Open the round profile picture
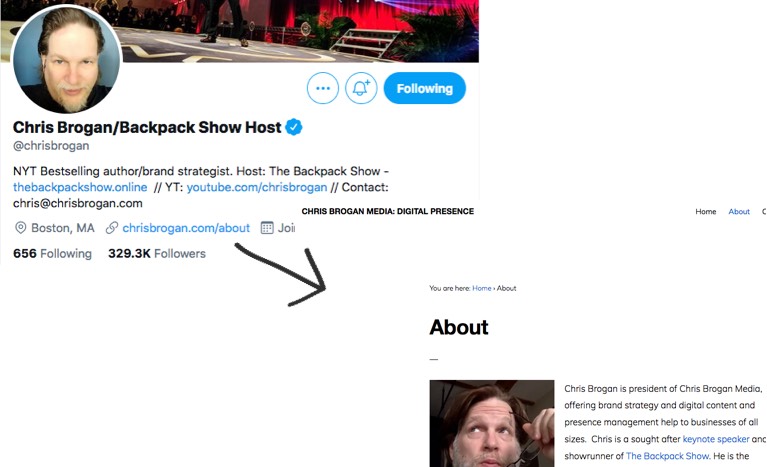This screenshot has height=467, width=767. (x=67, y=60)
